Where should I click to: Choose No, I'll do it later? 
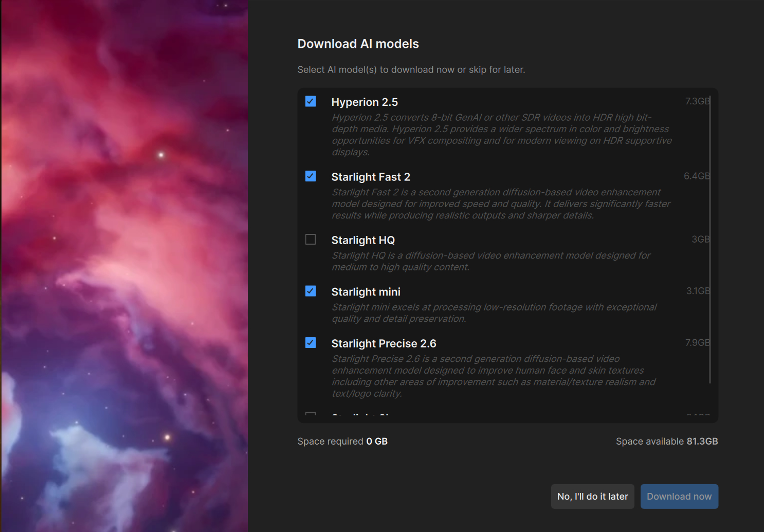[593, 497]
